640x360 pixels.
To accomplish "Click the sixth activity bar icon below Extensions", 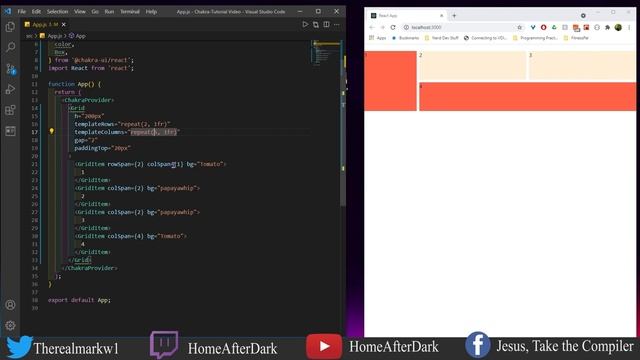I will click(10, 131).
